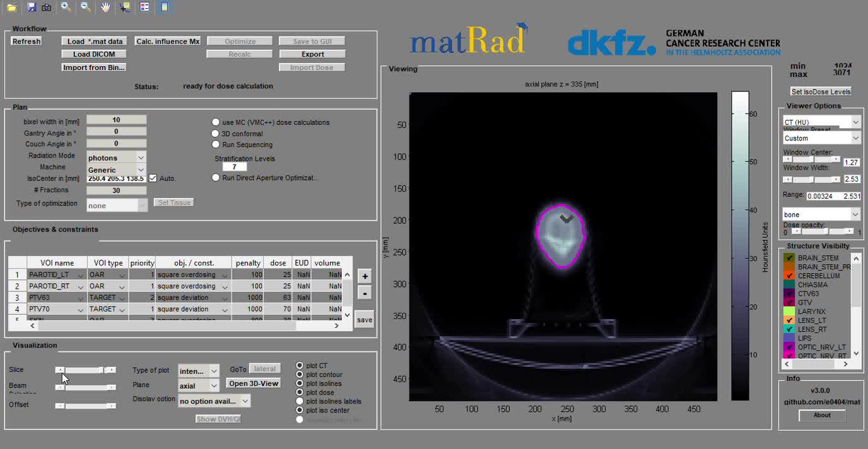The image size is (868, 449).
Task: Enable use MC (VMC++) dose calculations
Action: 216,122
